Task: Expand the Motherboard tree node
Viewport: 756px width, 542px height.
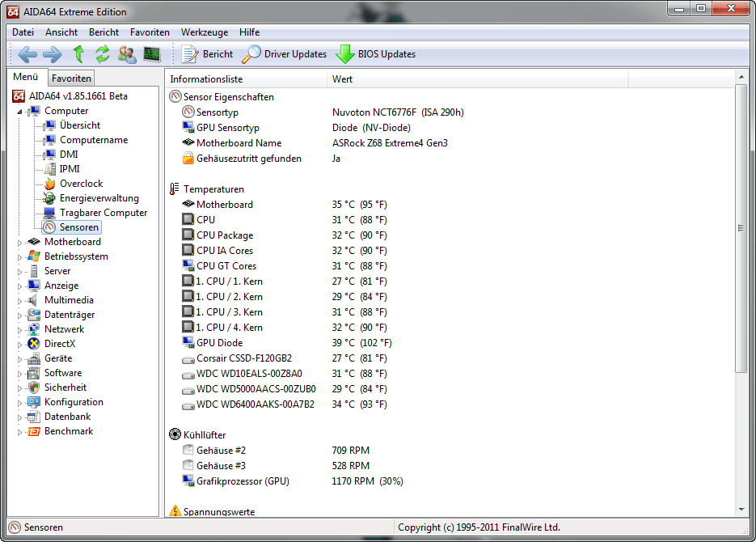Action: tap(19, 243)
